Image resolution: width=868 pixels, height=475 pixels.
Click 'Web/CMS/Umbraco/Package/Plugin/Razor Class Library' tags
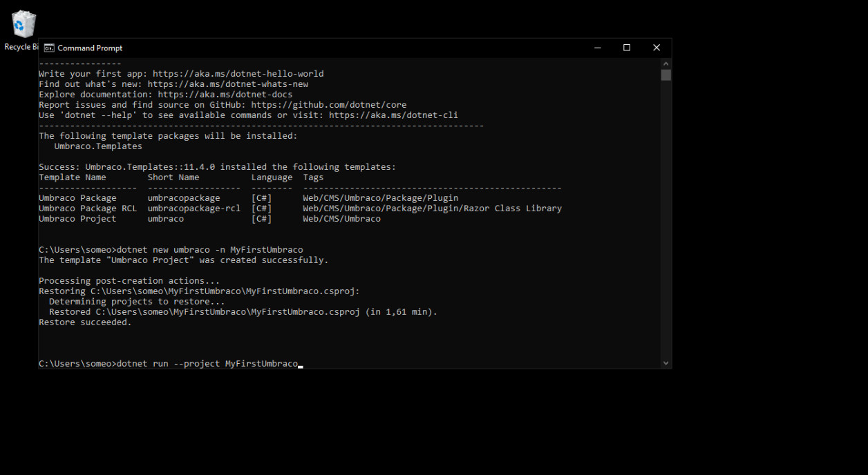point(432,209)
